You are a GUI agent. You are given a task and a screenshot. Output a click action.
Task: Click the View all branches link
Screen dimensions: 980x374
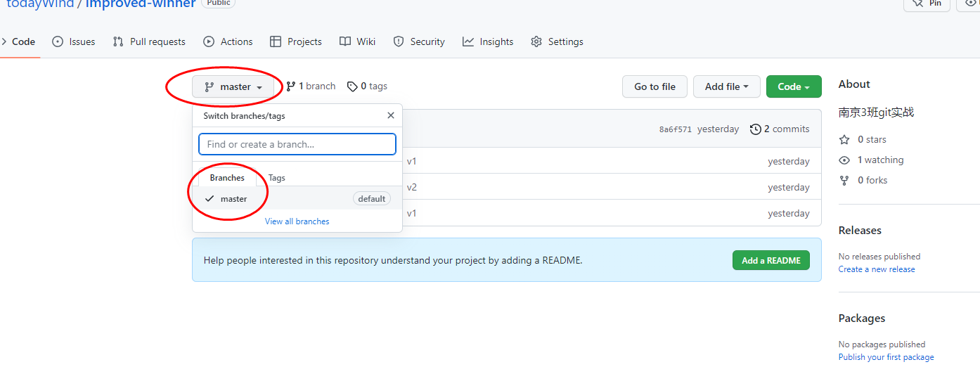[297, 221]
